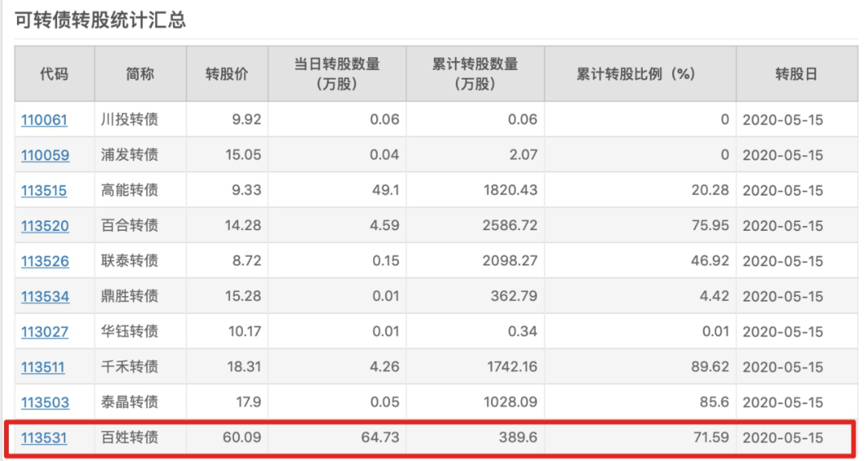The height and width of the screenshot is (461, 868).
Task: Open bond code link 113511
Action: coord(43,367)
